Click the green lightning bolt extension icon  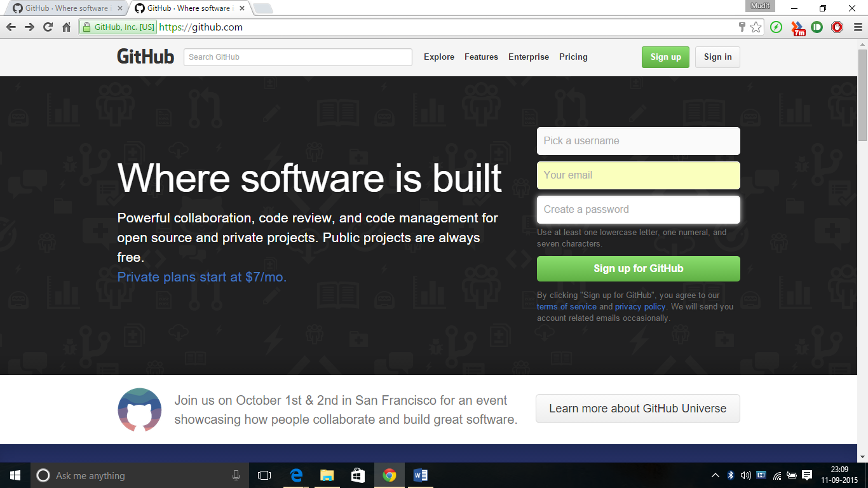coord(776,27)
